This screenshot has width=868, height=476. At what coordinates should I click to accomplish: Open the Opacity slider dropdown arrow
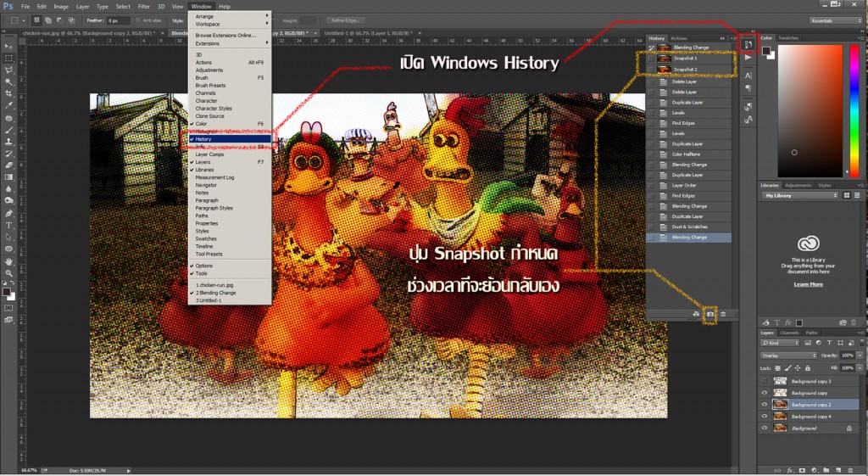[x=860, y=356]
